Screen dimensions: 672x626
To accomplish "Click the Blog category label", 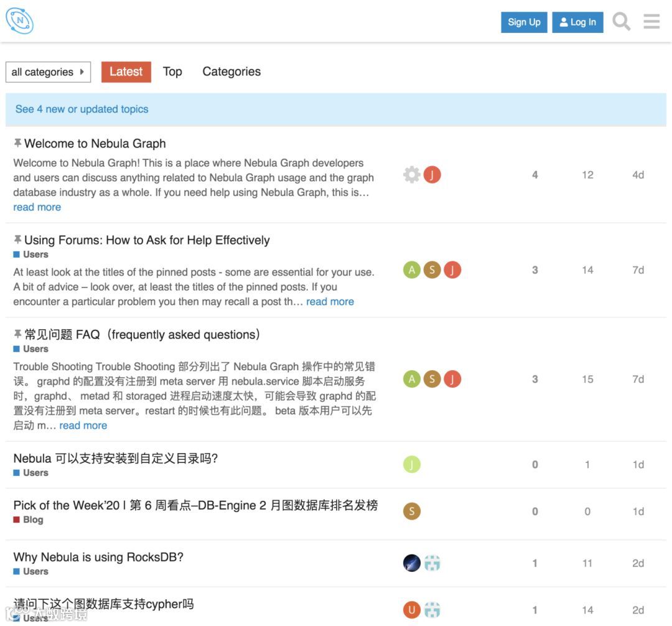I will click(28, 520).
